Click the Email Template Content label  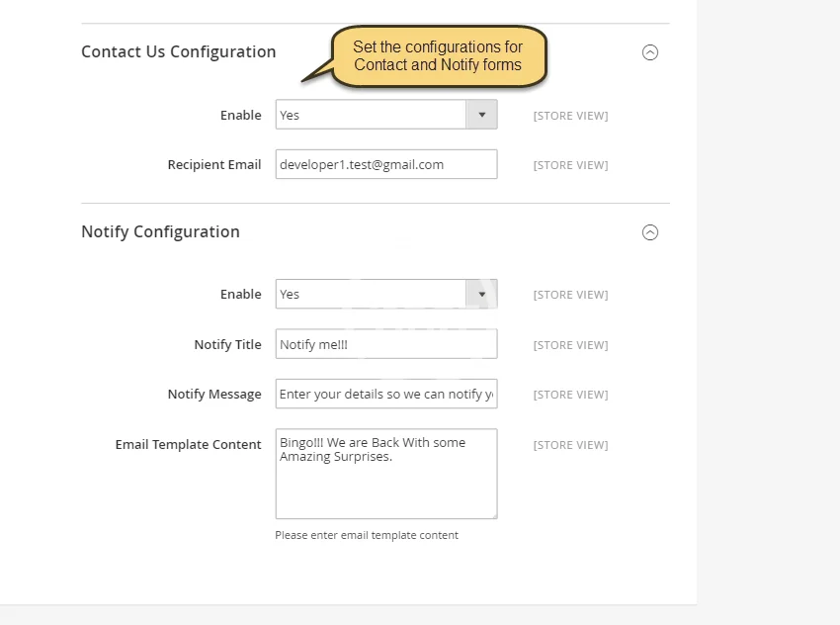188,445
